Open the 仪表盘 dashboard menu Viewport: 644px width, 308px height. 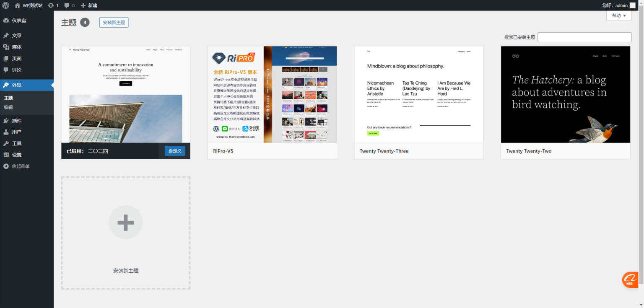tap(19, 21)
